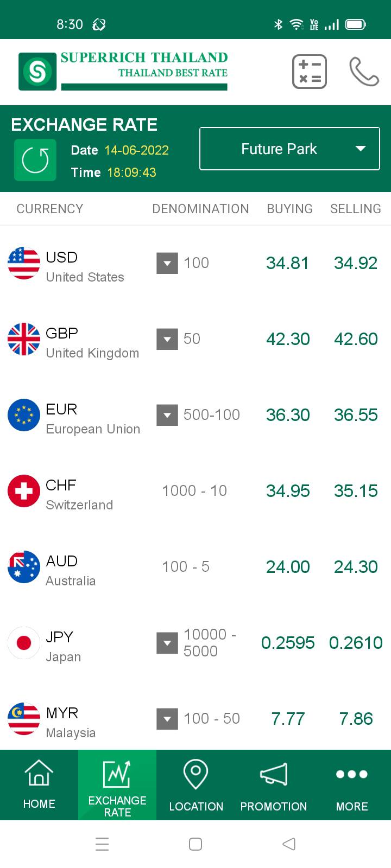The image size is (391, 868).
Task: Tap the Switzerland flag icon
Action: point(24,491)
